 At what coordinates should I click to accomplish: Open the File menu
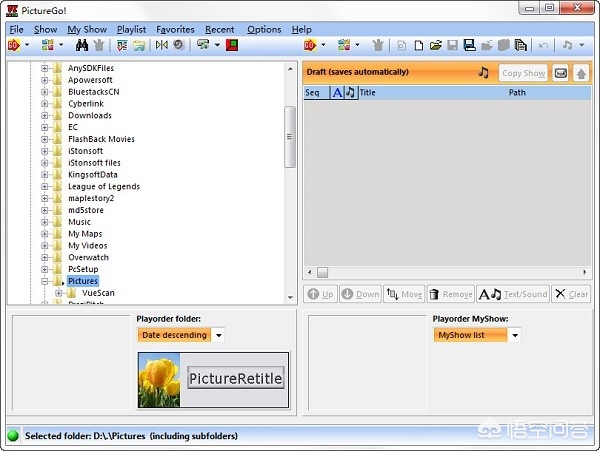pyautogui.click(x=16, y=29)
